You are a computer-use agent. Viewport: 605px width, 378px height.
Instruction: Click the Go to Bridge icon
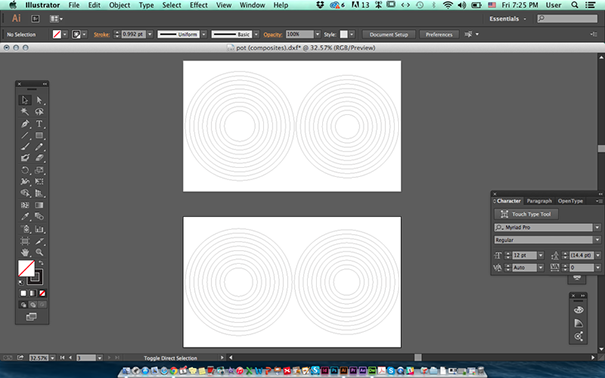coord(35,19)
